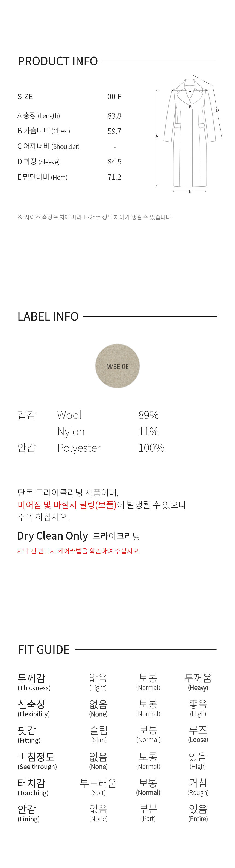Image resolution: width=235 pixels, height=868 pixels.
Task: Click the LABEL INFO heading
Action: pyautogui.click(x=48, y=316)
